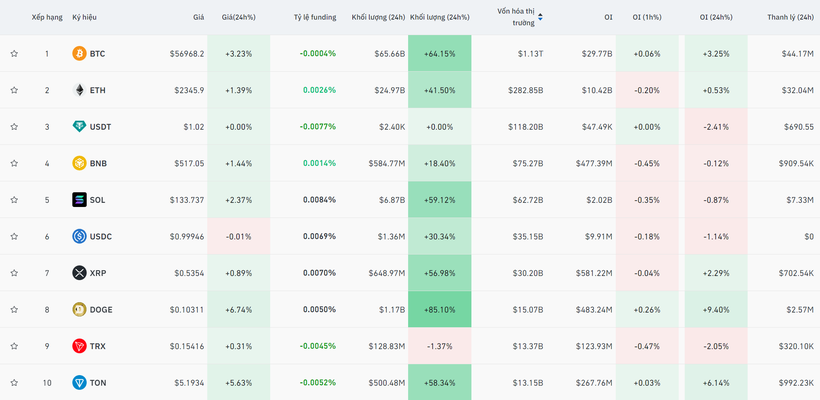Screen dimensions: 820x400
Task: Click the Xếp hạng column header
Action: [46, 17]
